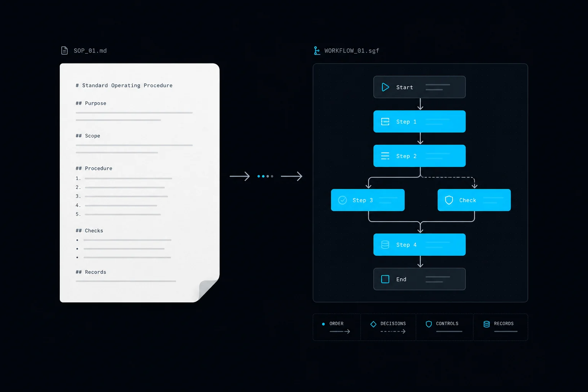This screenshot has height=392, width=588.
Task: Open the ORDER legend item
Action: tap(337, 327)
